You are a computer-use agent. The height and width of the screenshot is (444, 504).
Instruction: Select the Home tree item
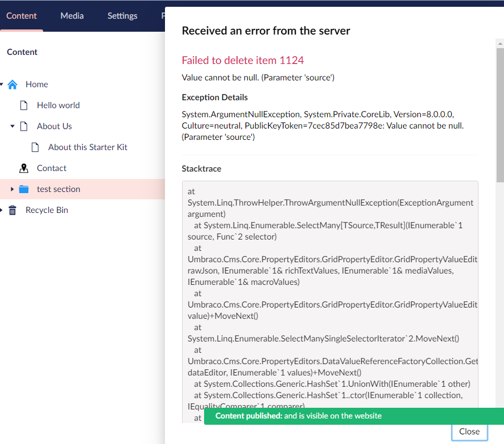[37, 84]
